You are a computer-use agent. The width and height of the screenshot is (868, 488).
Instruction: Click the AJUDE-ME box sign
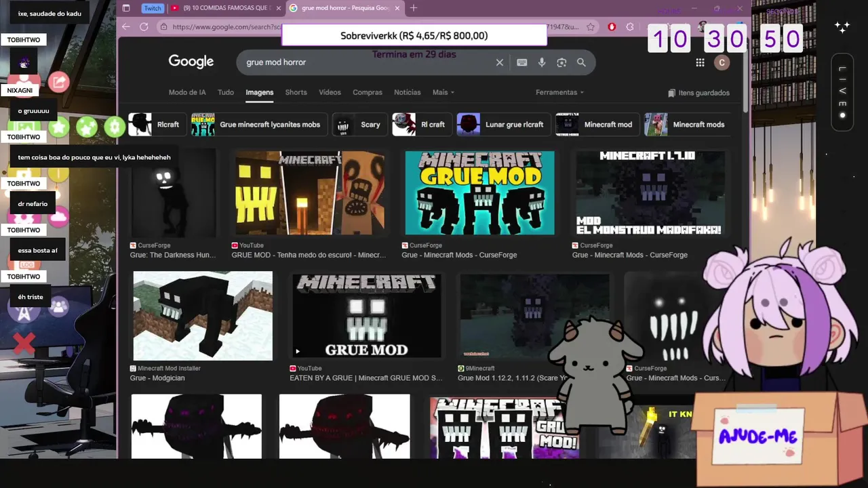pyautogui.click(x=758, y=436)
